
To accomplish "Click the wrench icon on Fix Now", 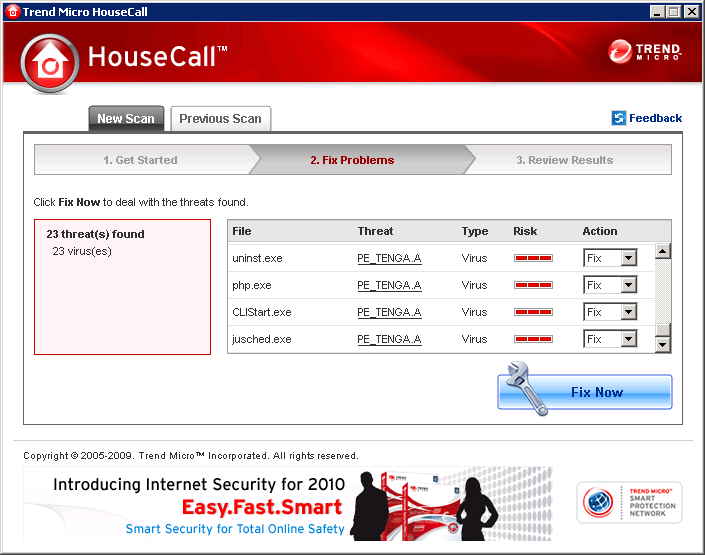I will (526, 388).
